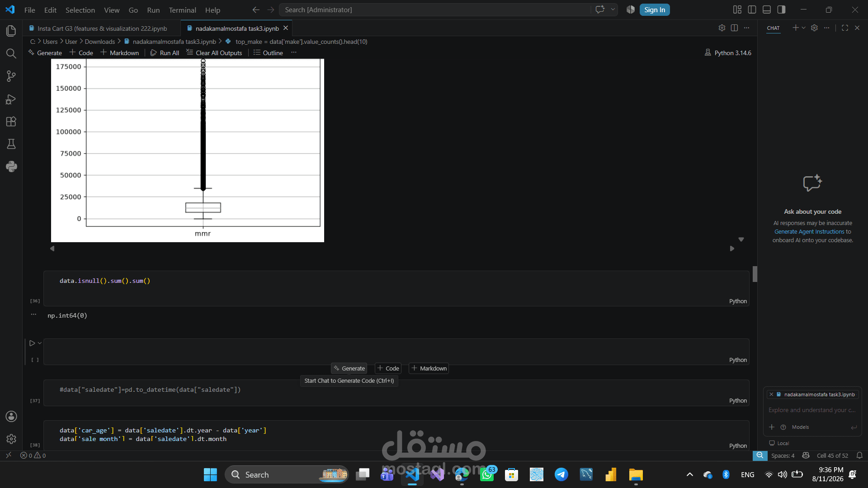Open Source Control view
Image resolution: width=868 pixels, height=488 pixels.
point(11,76)
